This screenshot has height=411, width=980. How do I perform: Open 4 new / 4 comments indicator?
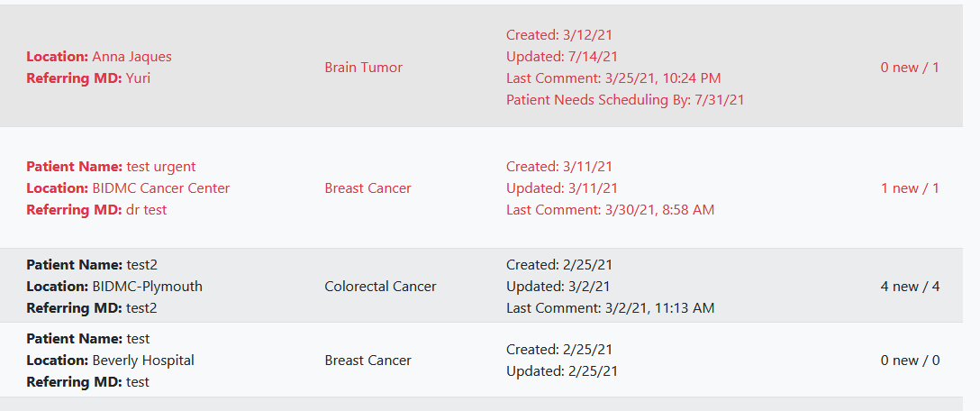tap(910, 287)
